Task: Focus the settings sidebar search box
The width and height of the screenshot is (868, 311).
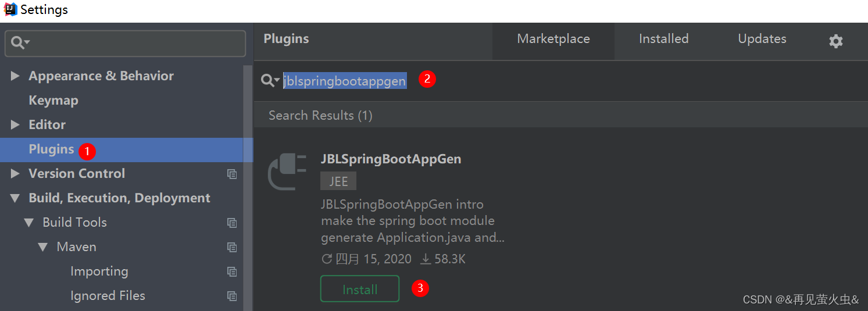Action: [x=125, y=43]
